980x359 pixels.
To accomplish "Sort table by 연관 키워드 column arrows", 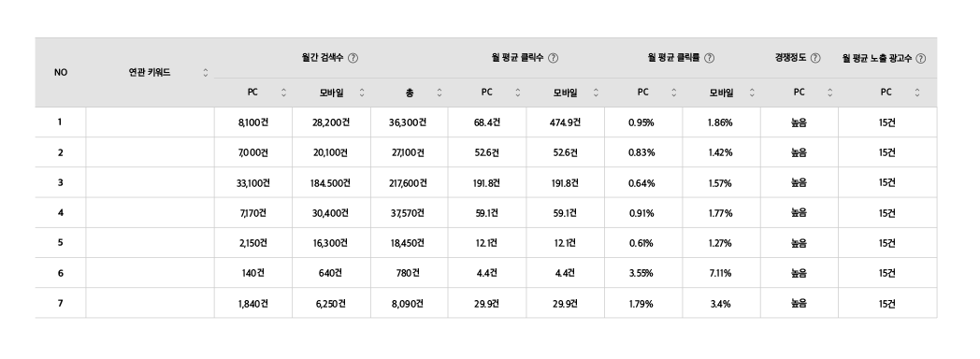I will tap(205, 73).
